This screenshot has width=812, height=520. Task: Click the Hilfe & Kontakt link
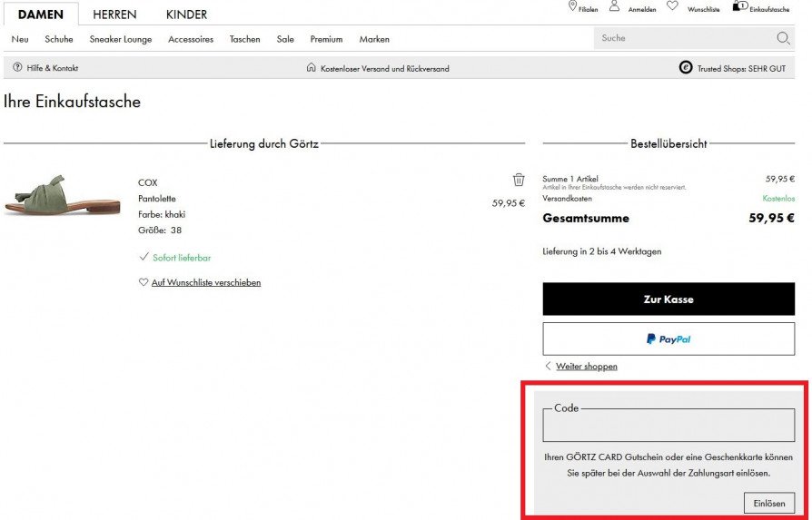(53, 68)
